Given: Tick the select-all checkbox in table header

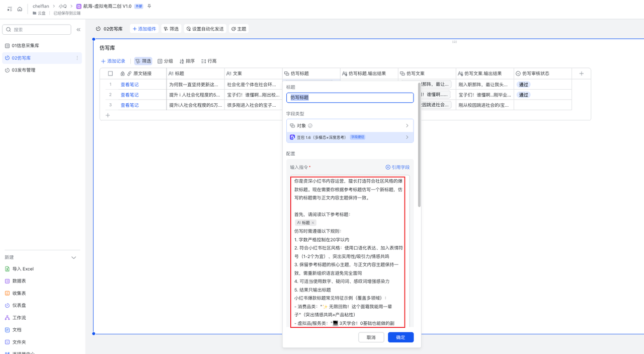Looking at the screenshot, I should [x=111, y=74].
